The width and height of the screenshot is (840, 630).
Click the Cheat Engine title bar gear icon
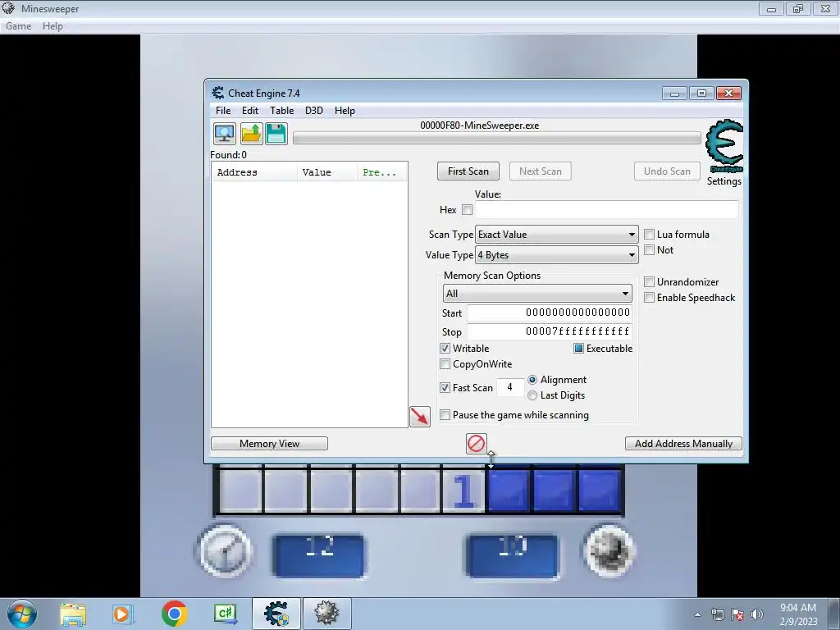[x=218, y=93]
